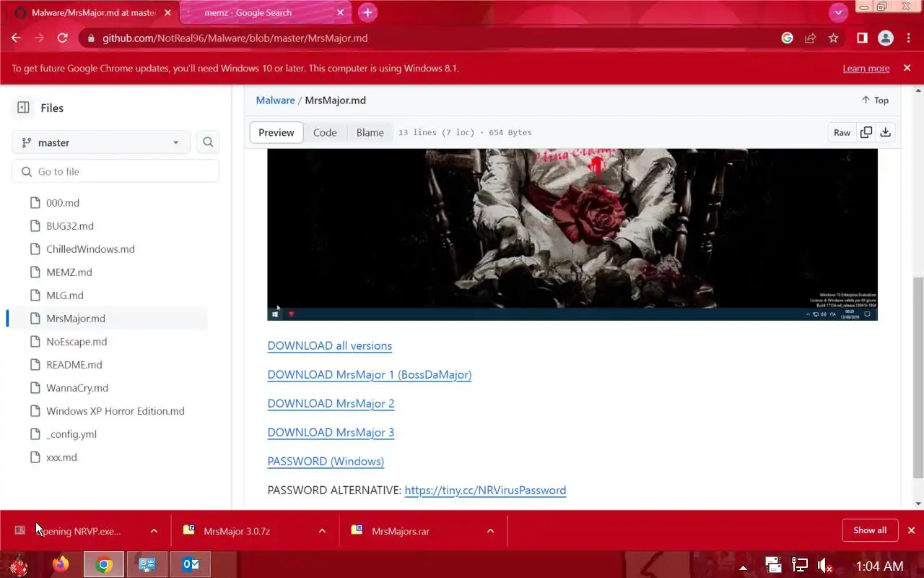This screenshot has width=924, height=578.
Task: Download raw file icon
Action: [886, 132]
